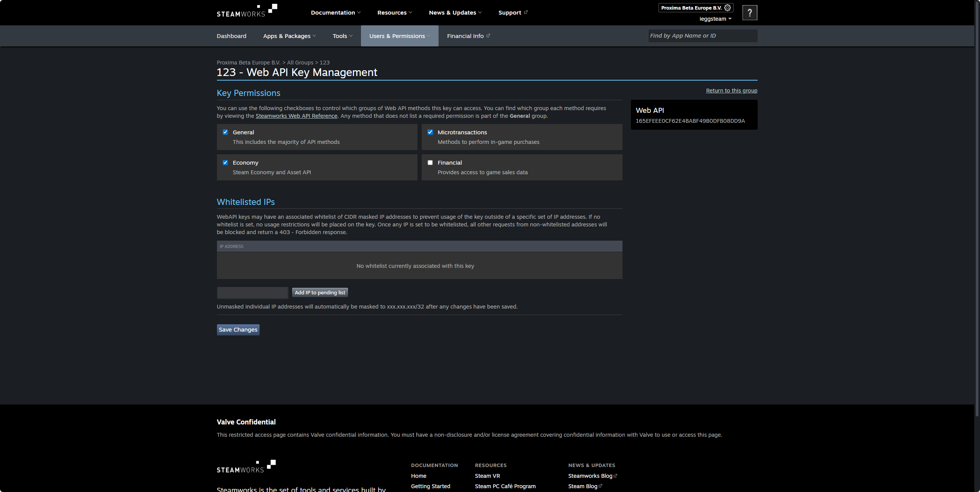
Task: Open the Steamworks Web API Reference link
Action: coord(296,116)
